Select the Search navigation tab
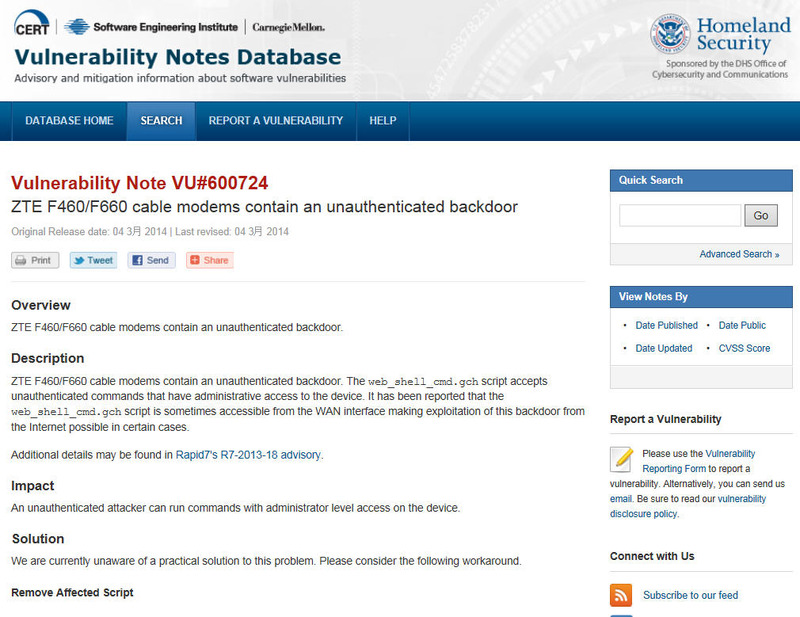This screenshot has height=617, width=800. click(x=161, y=121)
